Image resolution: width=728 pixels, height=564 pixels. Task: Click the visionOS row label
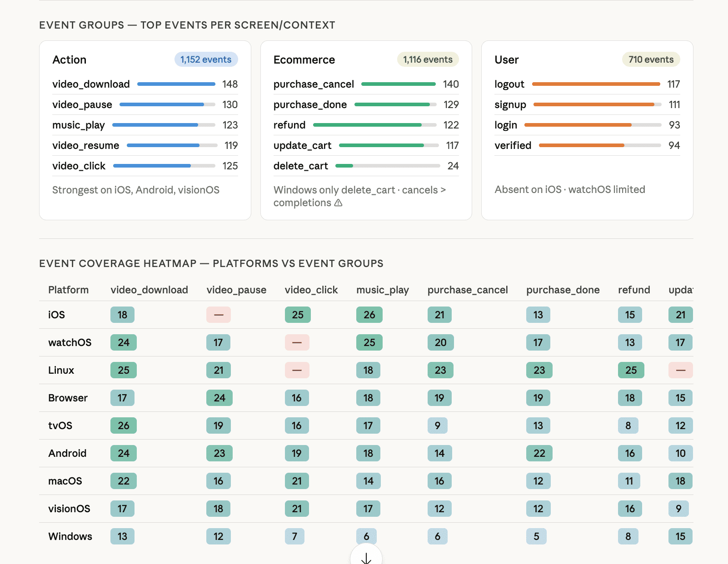[69, 509]
